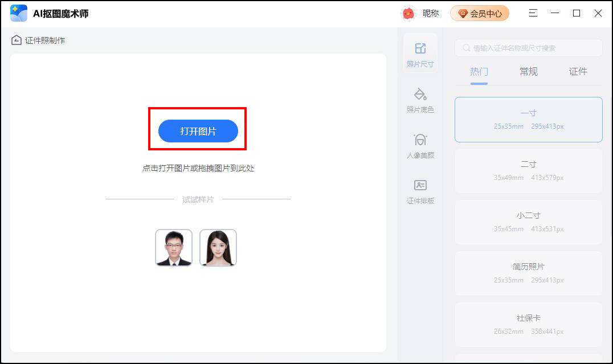Viewport: 613px width, 364px height.
Task: Open the hamburger menu in title bar
Action: [533, 13]
